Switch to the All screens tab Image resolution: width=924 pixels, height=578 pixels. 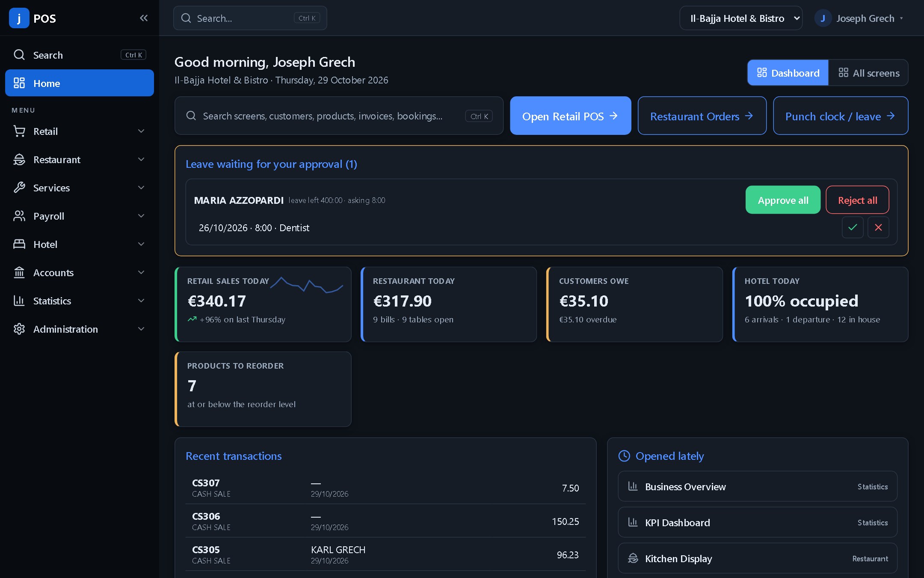868,73
